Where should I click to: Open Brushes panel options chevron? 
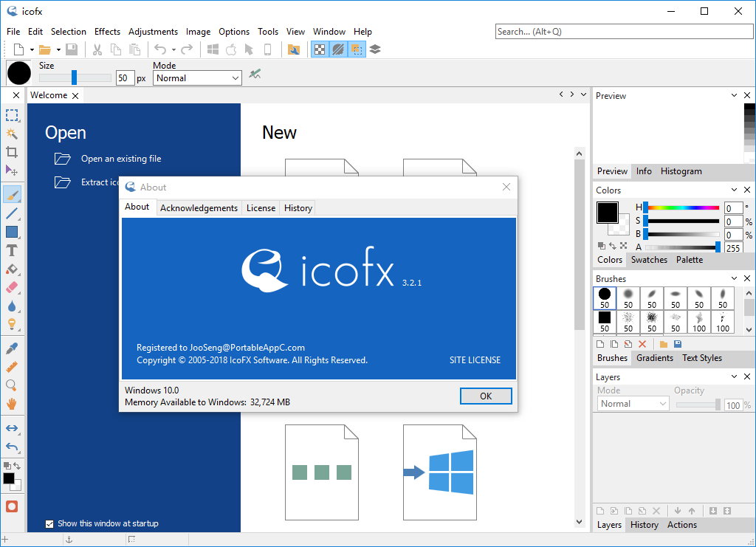tap(734, 278)
